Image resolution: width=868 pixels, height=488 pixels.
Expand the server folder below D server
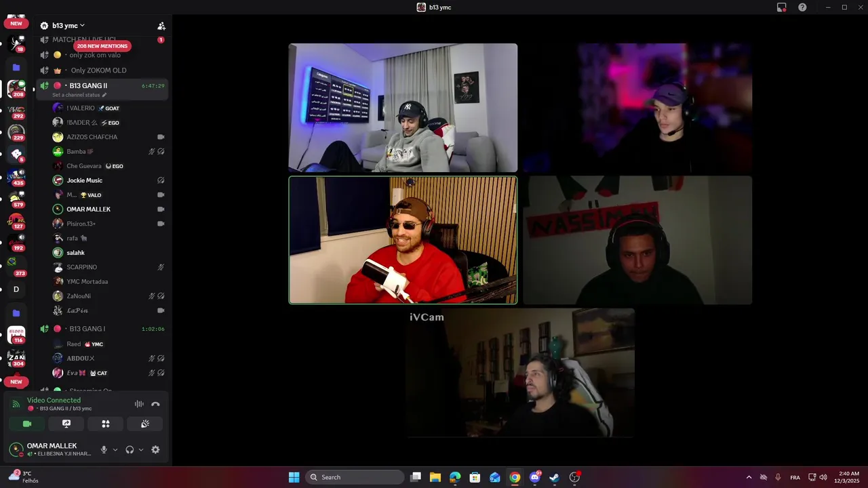coord(16,313)
